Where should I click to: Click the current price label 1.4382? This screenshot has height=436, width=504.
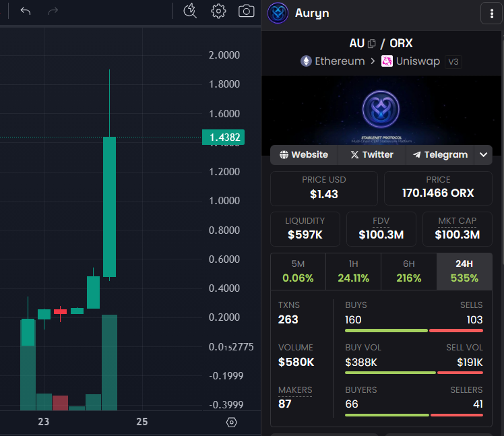(224, 137)
